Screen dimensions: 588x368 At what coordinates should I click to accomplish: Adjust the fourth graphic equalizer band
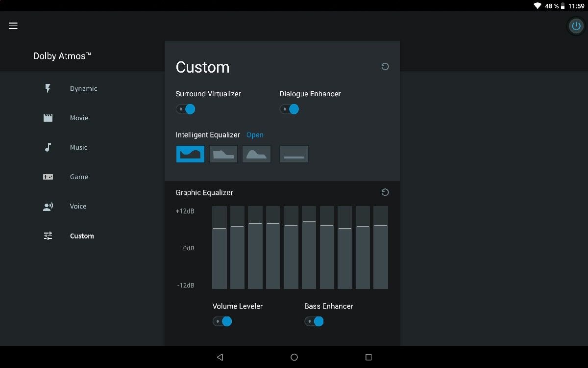[x=273, y=247]
